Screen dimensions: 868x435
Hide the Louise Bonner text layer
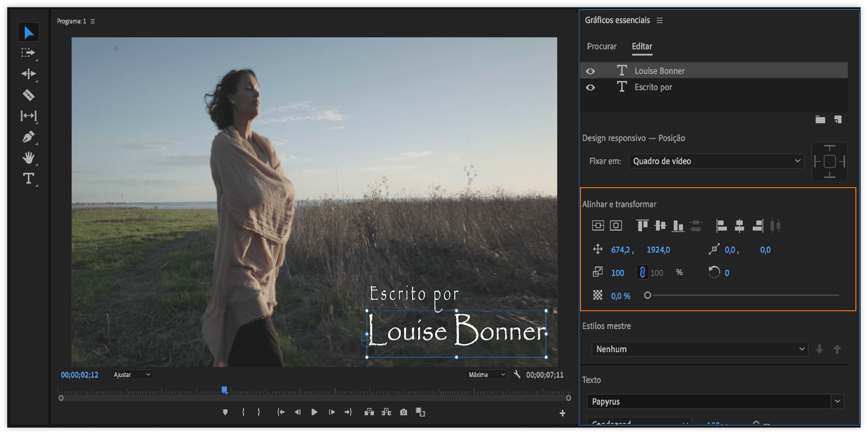590,71
